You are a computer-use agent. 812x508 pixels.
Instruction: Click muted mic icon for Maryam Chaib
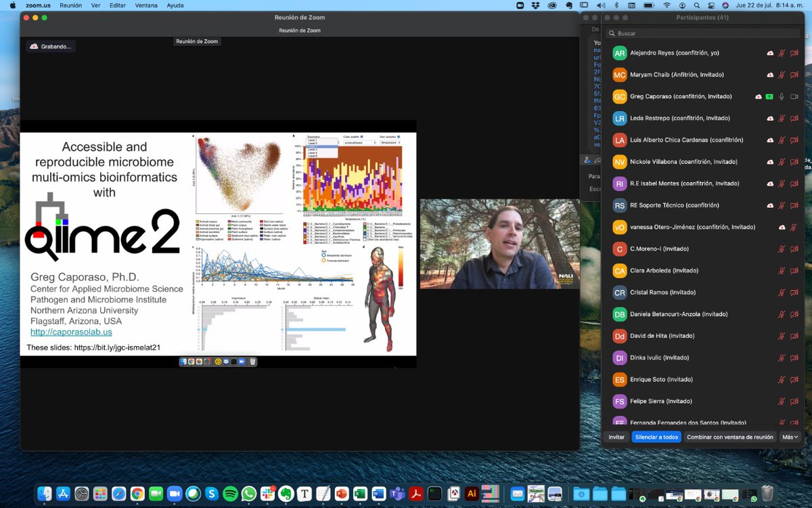click(x=782, y=75)
